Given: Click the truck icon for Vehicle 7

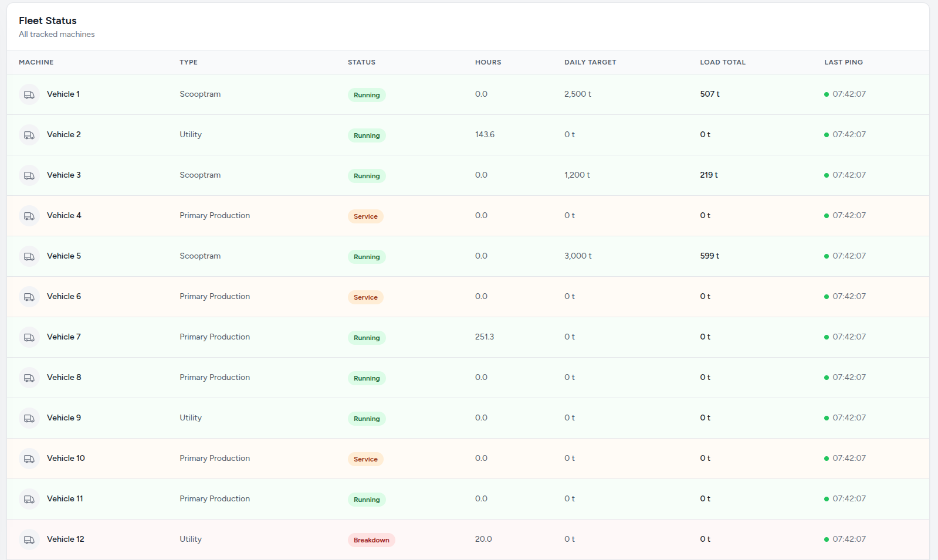Looking at the screenshot, I should coord(29,337).
